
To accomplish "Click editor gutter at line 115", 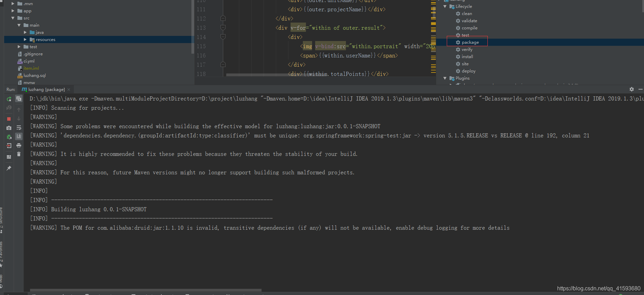I will point(201,46).
